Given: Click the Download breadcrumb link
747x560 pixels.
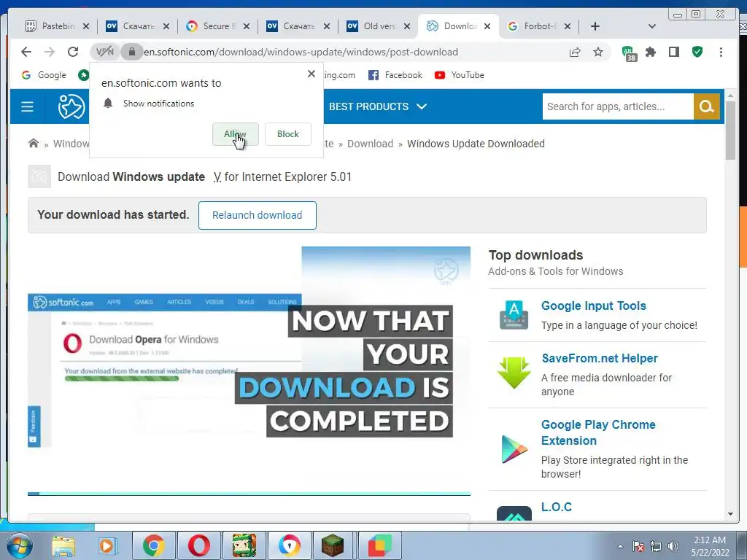Looking at the screenshot, I should pyautogui.click(x=370, y=144).
